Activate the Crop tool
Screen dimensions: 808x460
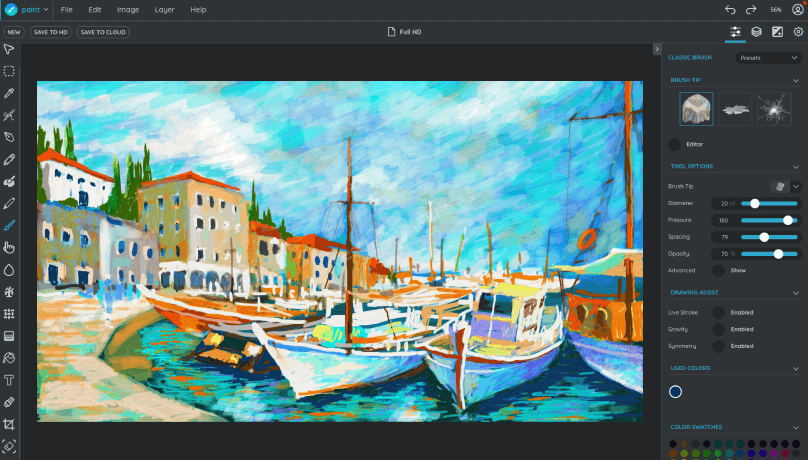point(9,424)
